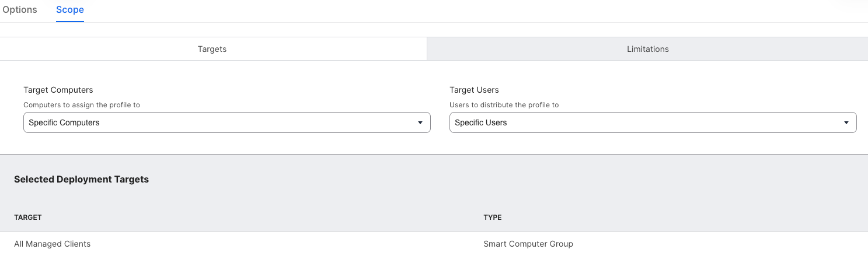Open the Target Computers dropdown
Viewport: 868px width, 263px height.
(226, 122)
